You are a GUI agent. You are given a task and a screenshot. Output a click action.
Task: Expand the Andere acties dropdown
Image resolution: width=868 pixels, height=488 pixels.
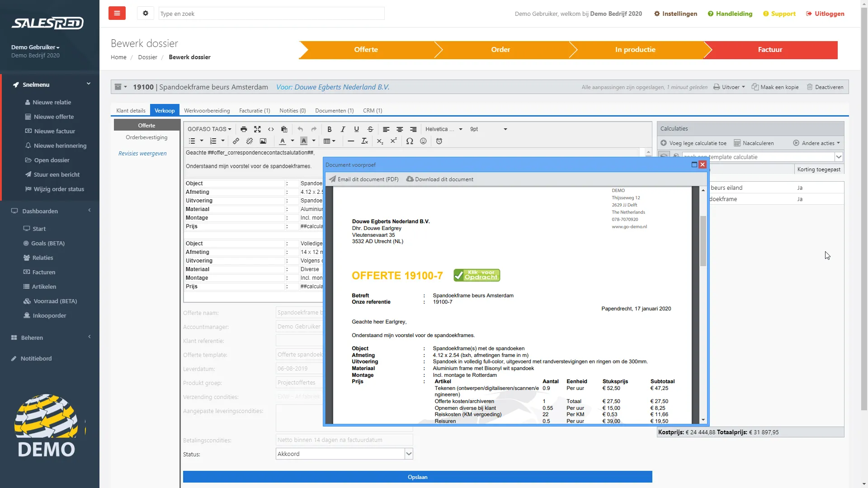point(816,143)
